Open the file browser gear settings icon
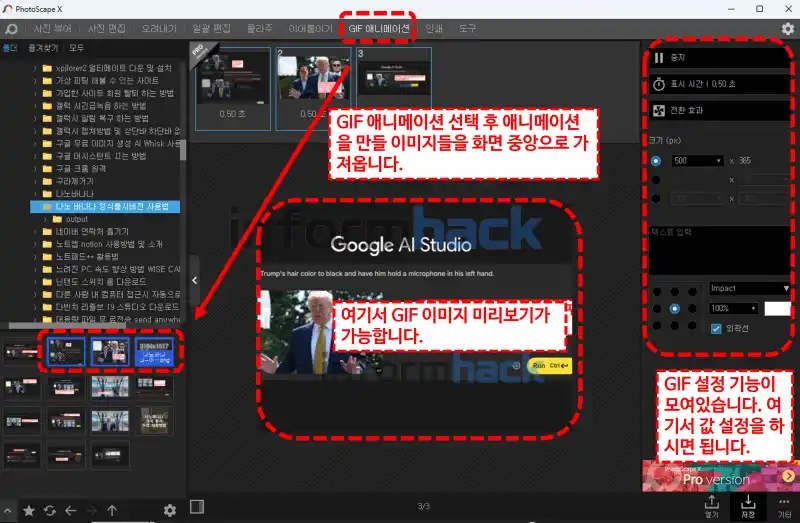Image resolution: width=800 pixels, height=523 pixels. pyautogui.click(x=170, y=510)
